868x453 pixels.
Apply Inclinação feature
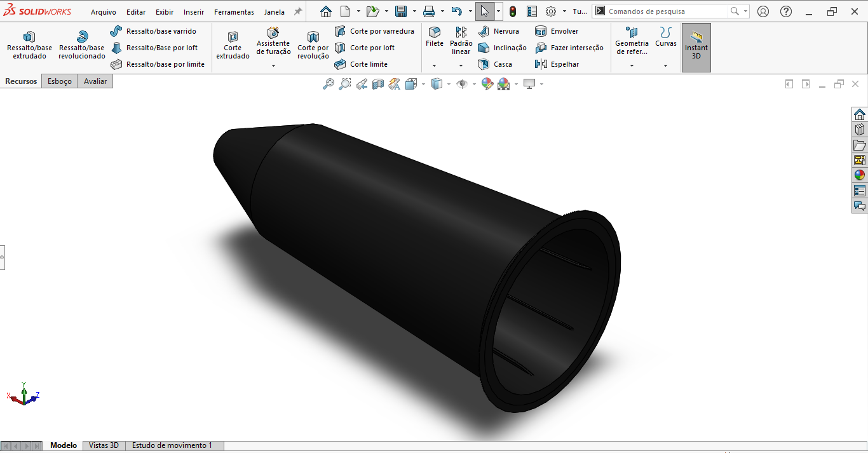click(x=502, y=48)
